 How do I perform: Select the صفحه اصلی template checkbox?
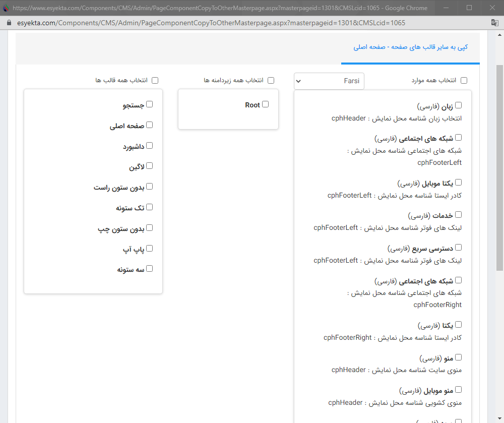pyautogui.click(x=149, y=125)
